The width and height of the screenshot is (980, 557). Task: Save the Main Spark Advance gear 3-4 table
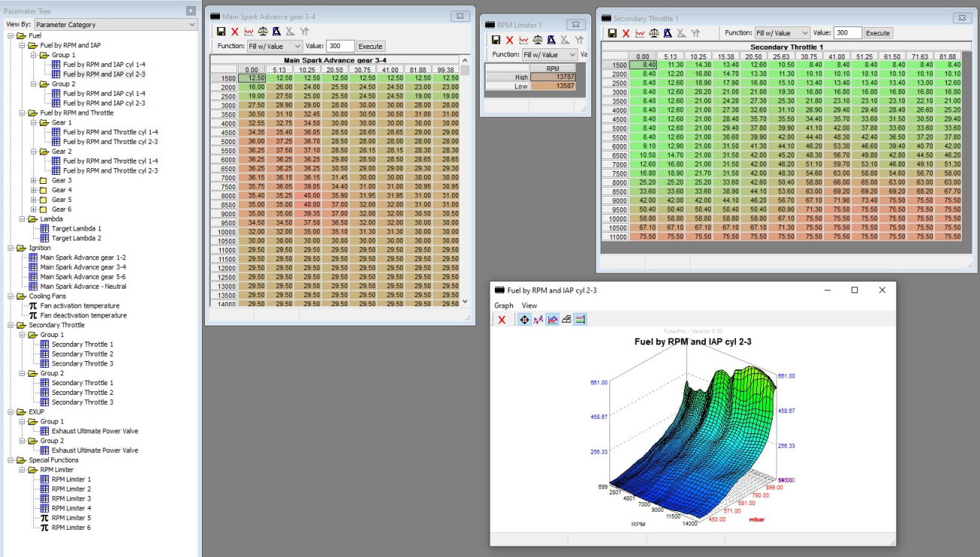[x=221, y=32]
